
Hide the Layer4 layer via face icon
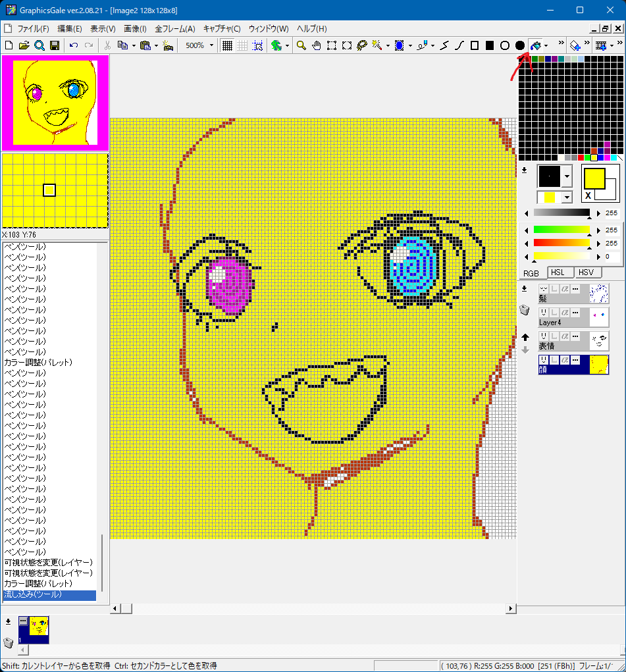[x=544, y=313]
